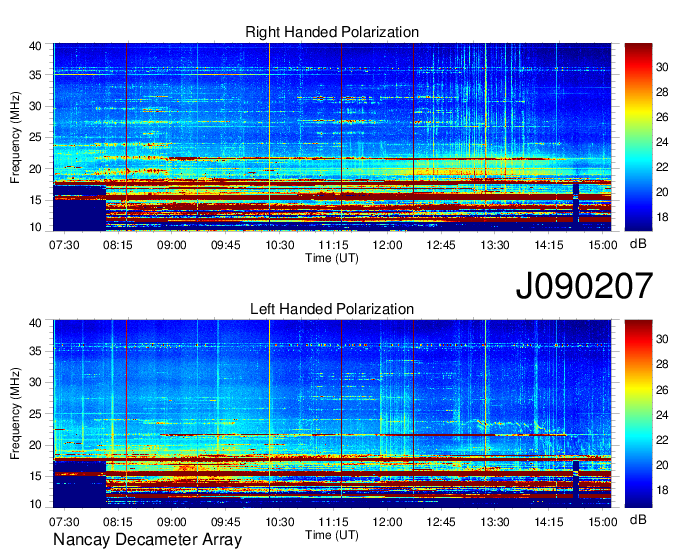Click the 14:15 time tick of Right Handed plot

pyautogui.click(x=549, y=245)
